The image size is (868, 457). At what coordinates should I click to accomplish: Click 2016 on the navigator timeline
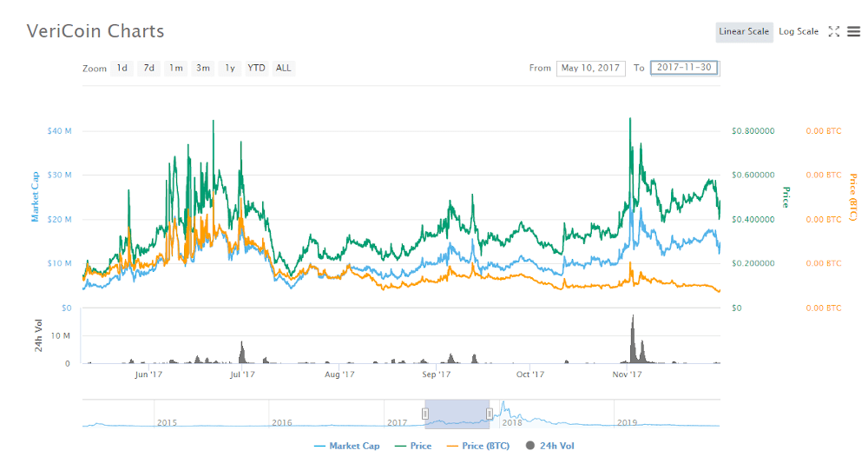tap(282, 422)
